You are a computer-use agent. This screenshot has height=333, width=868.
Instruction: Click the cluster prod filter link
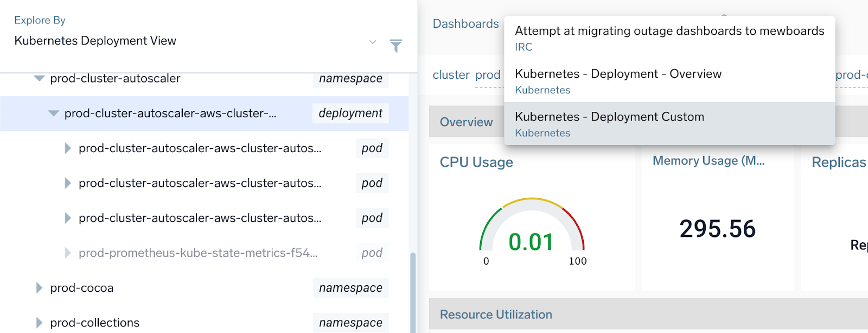[488, 75]
